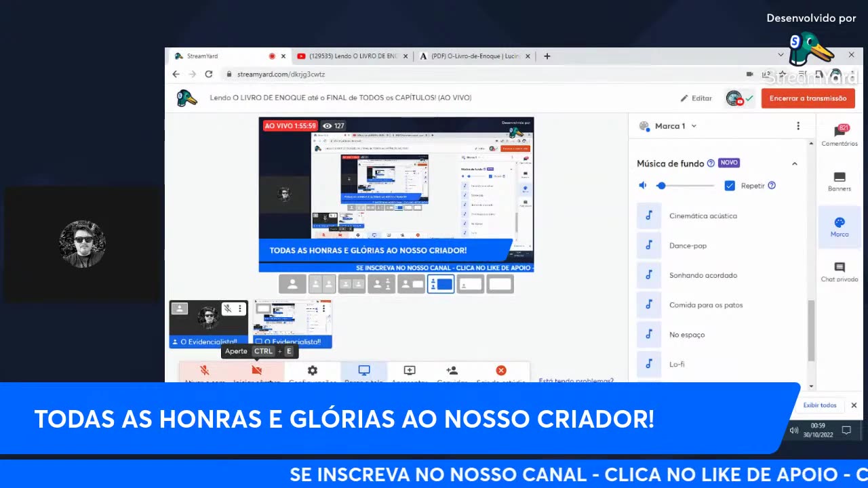Click the help icon next to Repetir
Image resolution: width=868 pixels, height=488 pixels.
[772, 186]
